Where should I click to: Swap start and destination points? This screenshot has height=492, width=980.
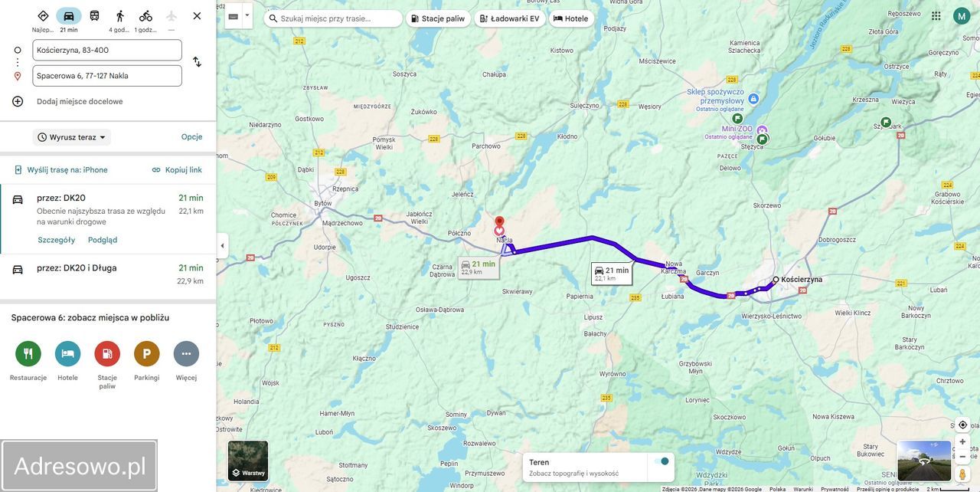click(197, 62)
